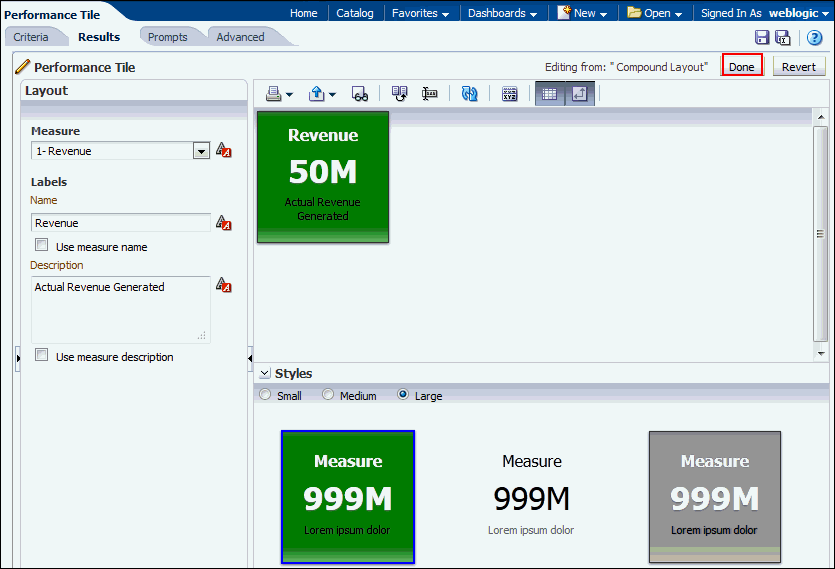Click the Save As icon
Image resolution: width=835 pixels, height=569 pixels.
point(782,38)
